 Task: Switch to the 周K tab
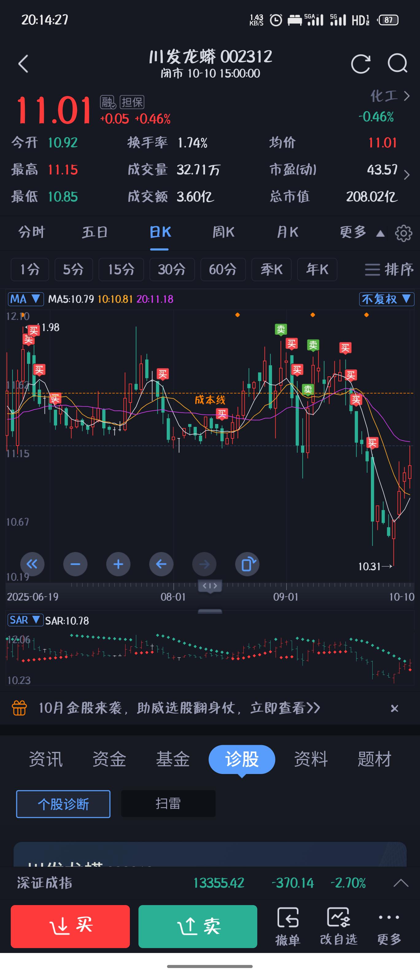click(x=223, y=232)
